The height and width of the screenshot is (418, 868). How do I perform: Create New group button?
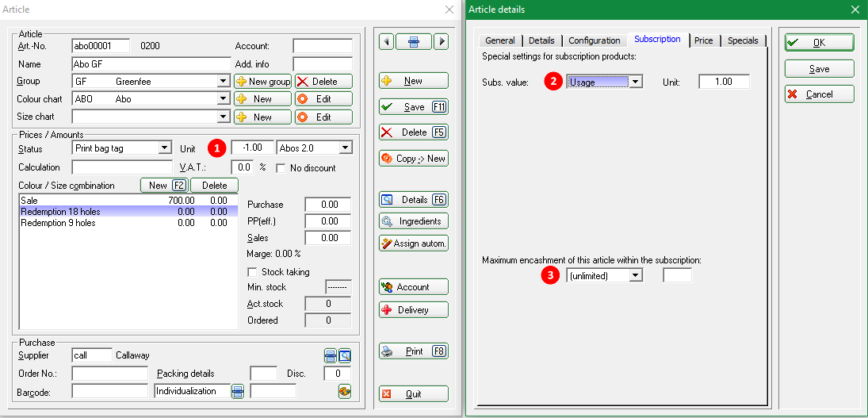(x=263, y=82)
